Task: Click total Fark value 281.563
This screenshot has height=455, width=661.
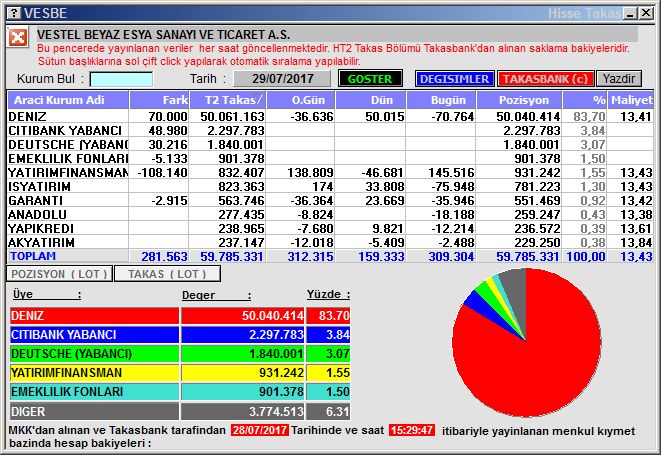Action: (164, 256)
